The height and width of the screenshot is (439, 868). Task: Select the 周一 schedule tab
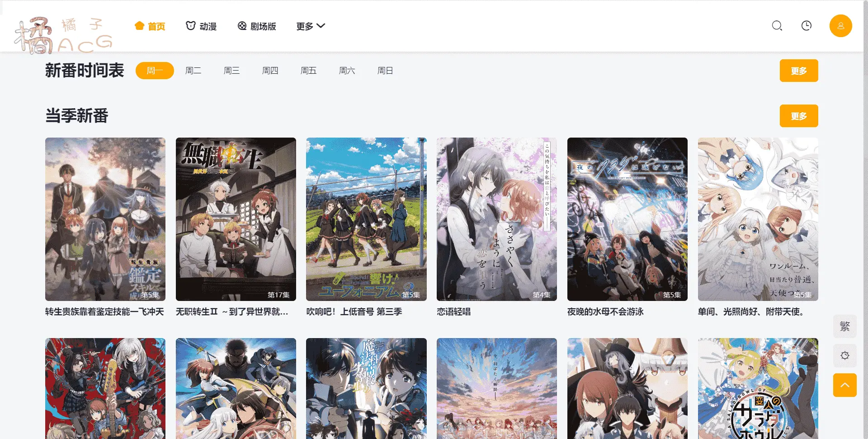155,71
